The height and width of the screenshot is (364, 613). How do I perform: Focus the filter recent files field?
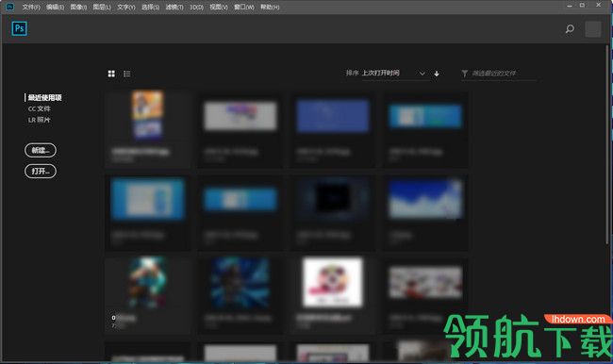click(499, 74)
